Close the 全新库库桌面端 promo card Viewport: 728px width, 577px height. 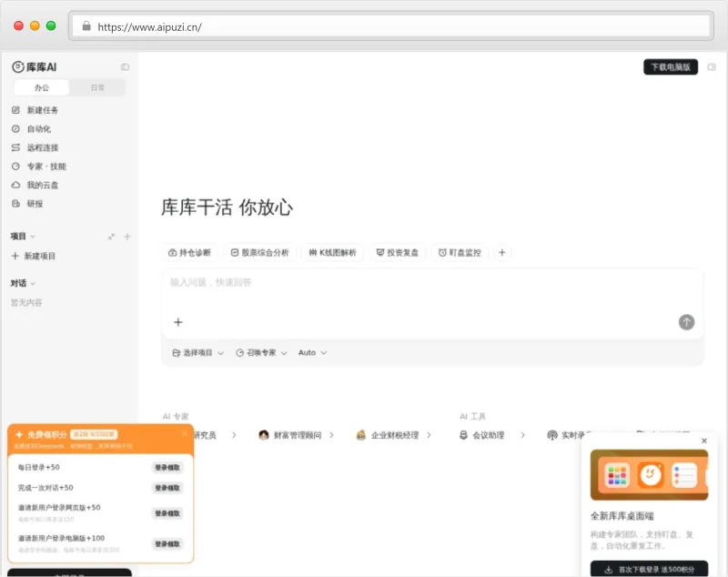pyautogui.click(x=703, y=440)
